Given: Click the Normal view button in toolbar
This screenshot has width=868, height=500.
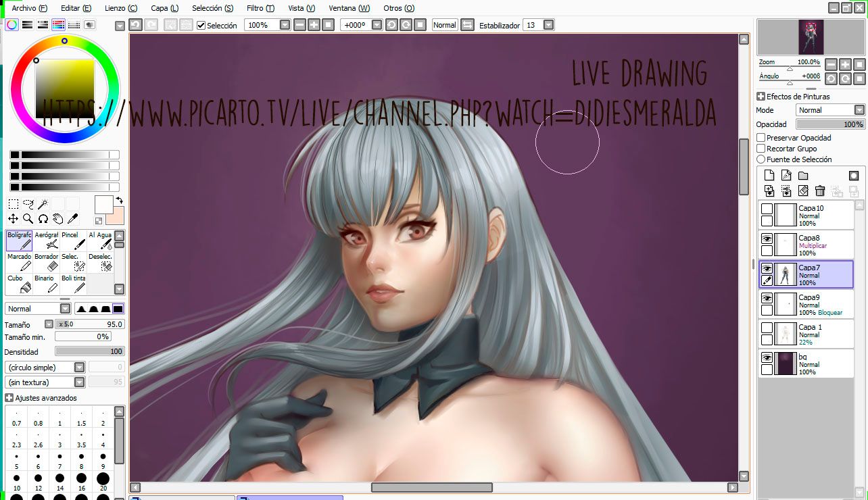Looking at the screenshot, I should point(445,25).
